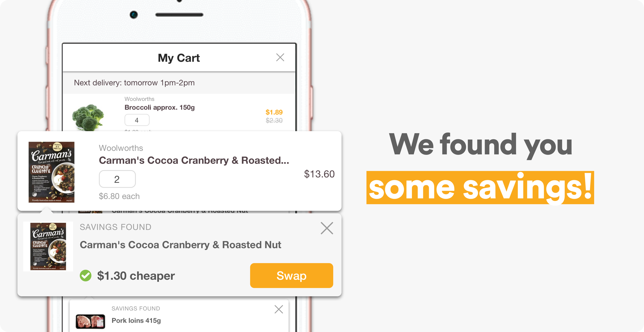The width and height of the screenshot is (644, 332).
Task: Click the Carman's box image in cart item
Action: (x=52, y=172)
